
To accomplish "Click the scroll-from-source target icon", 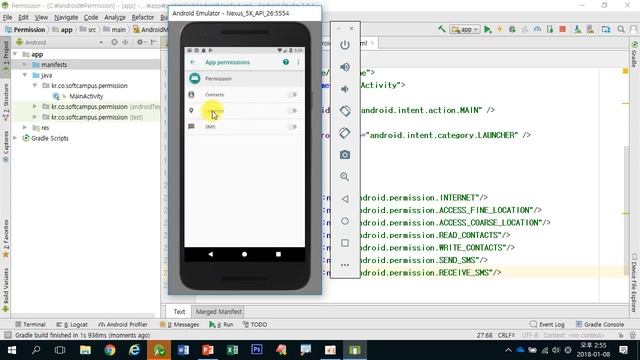I will [114, 42].
